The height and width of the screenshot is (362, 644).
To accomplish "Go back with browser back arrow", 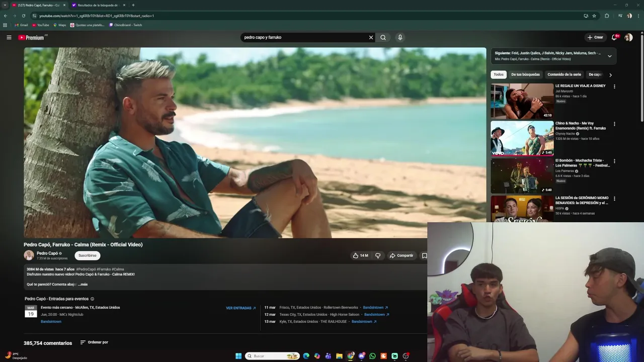I will pos(6,16).
